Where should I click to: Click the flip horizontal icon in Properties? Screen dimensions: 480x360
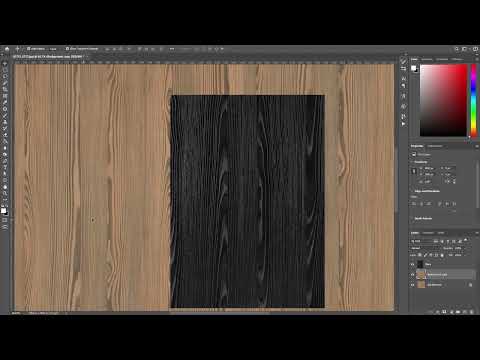click(x=448, y=181)
